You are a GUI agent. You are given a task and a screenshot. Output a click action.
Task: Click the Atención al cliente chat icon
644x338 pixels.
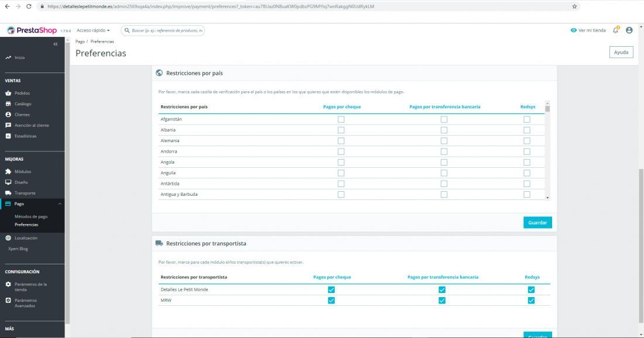(x=8, y=125)
